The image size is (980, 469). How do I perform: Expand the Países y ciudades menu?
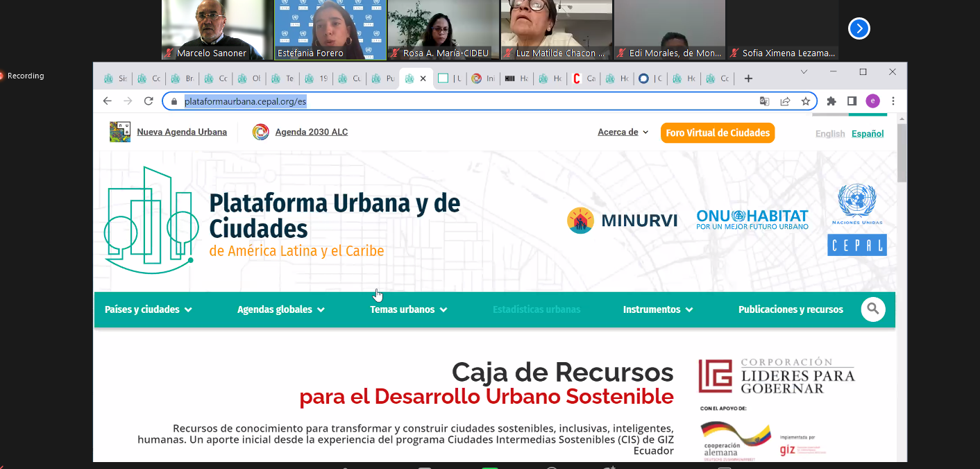click(x=149, y=309)
